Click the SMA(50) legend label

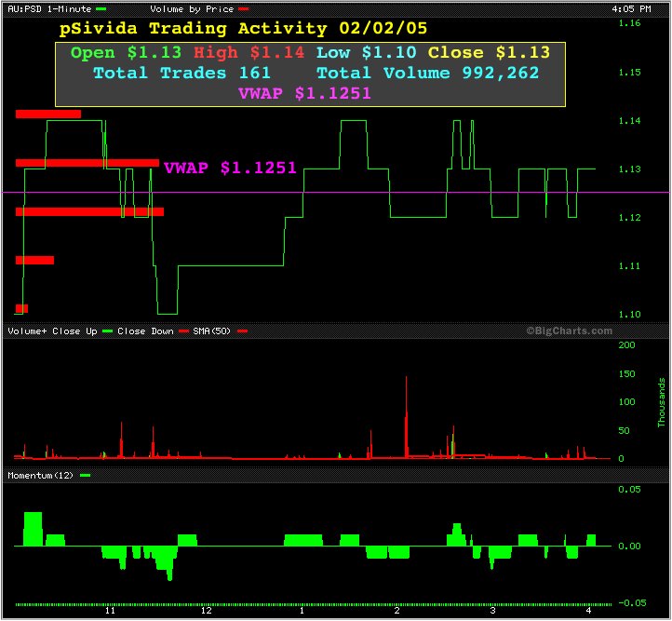coord(211,331)
